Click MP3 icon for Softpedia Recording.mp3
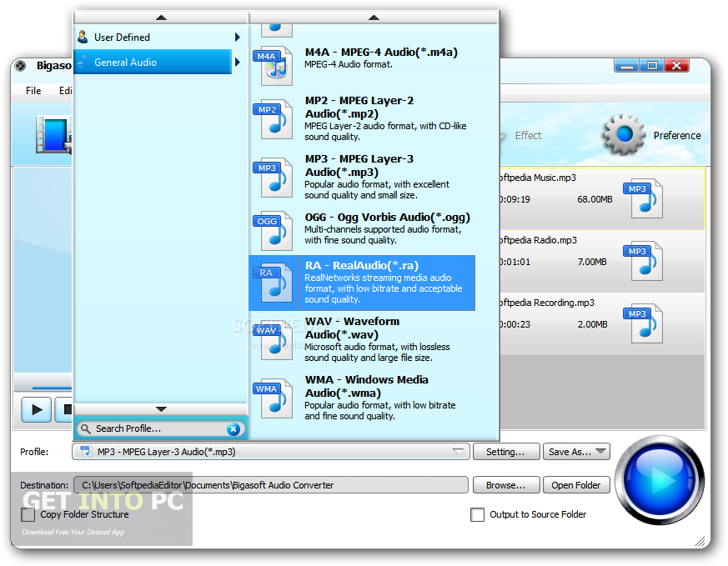Screen dimensions: 728x566 pyautogui.click(x=644, y=323)
